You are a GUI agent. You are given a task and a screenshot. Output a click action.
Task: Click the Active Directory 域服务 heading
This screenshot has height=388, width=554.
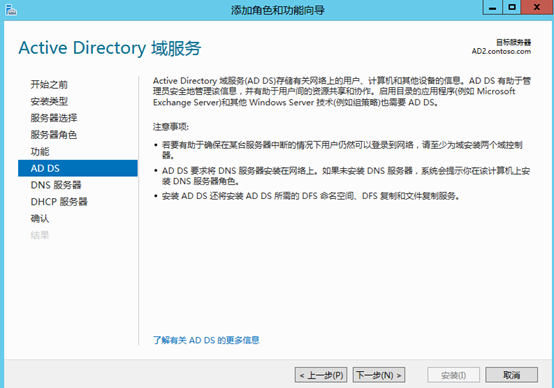point(110,48)
